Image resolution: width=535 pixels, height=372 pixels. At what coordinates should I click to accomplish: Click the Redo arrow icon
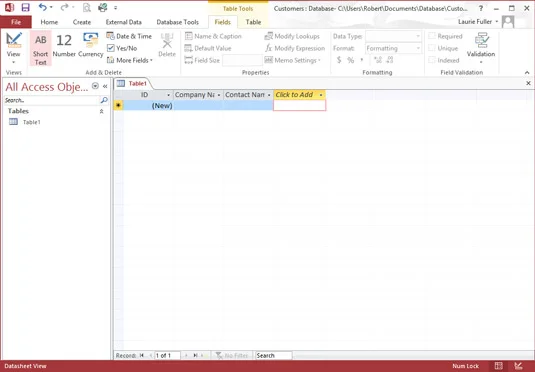tap(65, 8)
